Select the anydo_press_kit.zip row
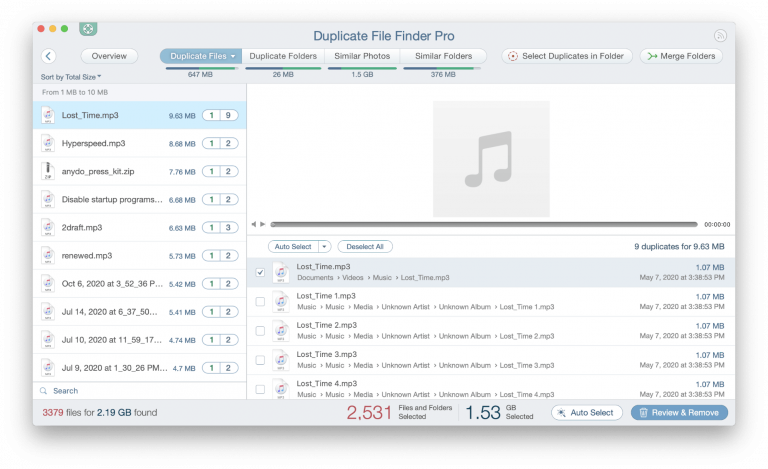 click(x=140, y=171)
